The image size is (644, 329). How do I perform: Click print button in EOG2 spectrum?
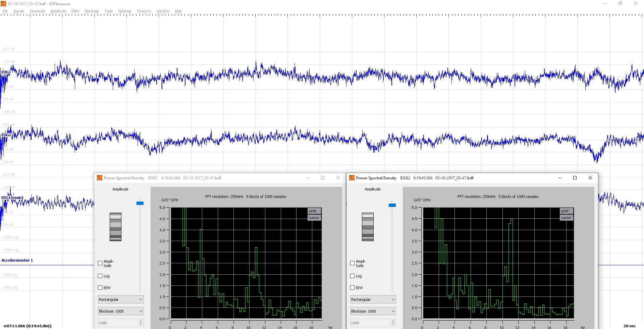(567, 211)
